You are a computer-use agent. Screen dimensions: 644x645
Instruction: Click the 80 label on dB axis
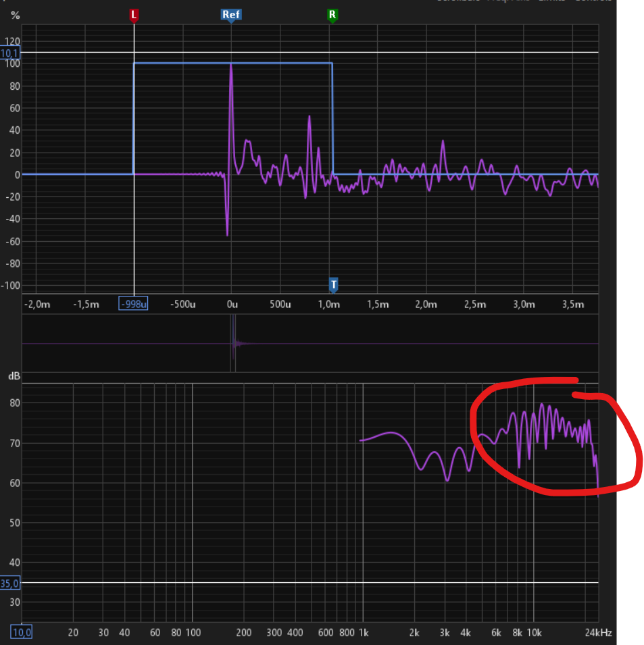[15, 403]
